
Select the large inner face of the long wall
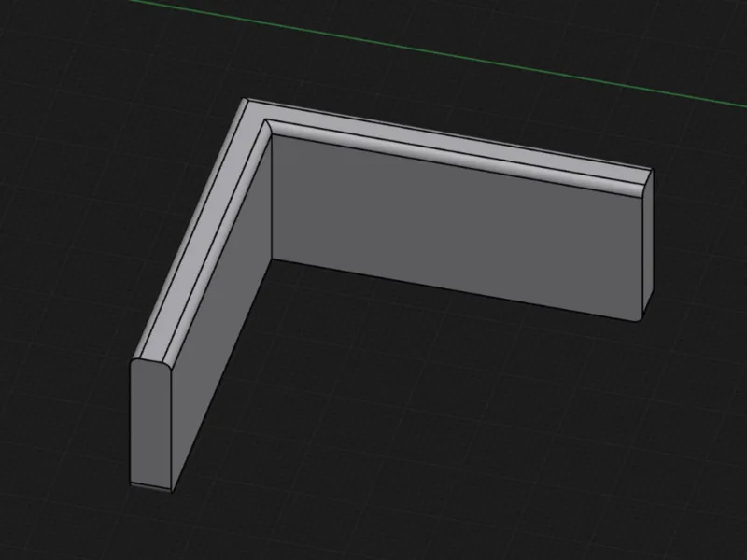tap(458, 229)
